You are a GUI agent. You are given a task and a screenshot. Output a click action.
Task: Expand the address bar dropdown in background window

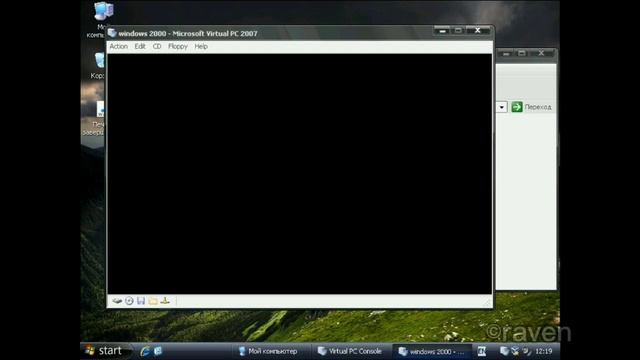[x=502, y=107]
